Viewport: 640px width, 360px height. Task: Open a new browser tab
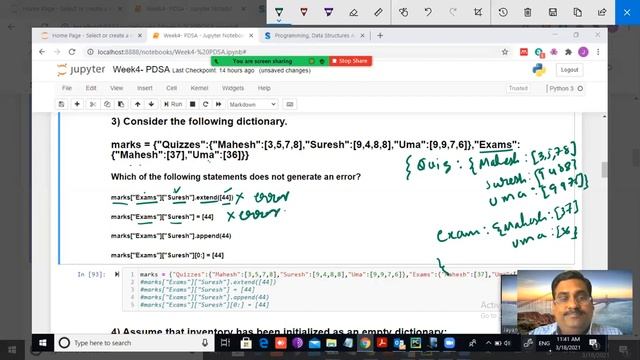click(380, 36)
